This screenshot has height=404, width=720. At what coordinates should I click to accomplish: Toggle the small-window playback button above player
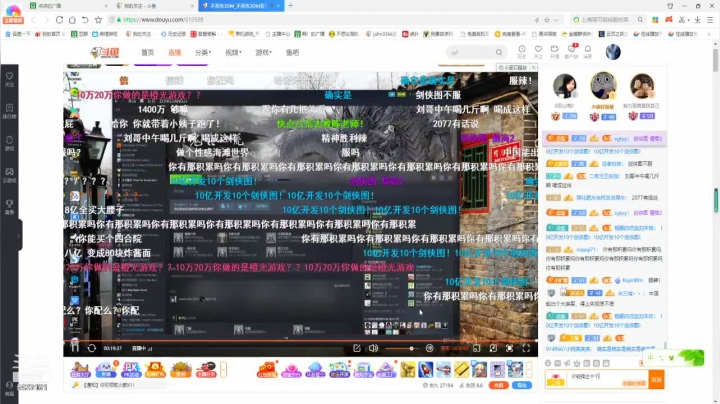click(515, 67)
